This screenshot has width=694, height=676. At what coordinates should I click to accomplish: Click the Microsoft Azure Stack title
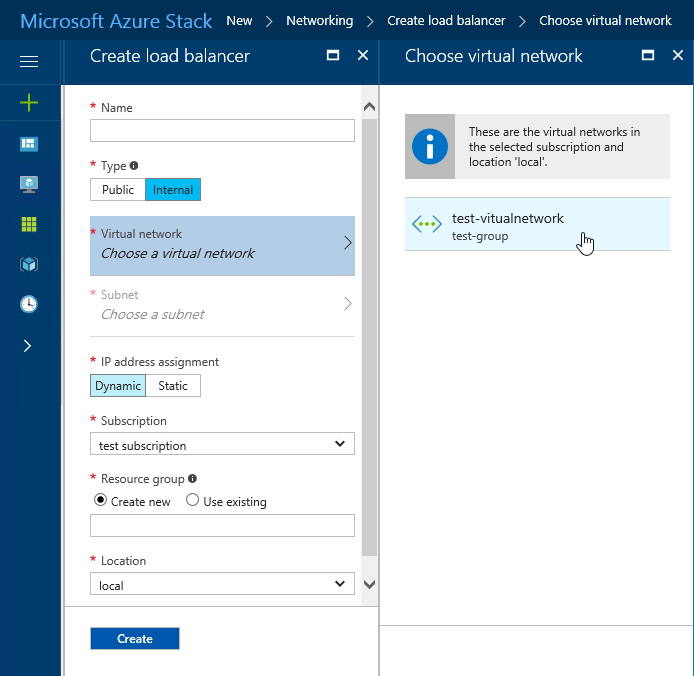tap(116, 21)
